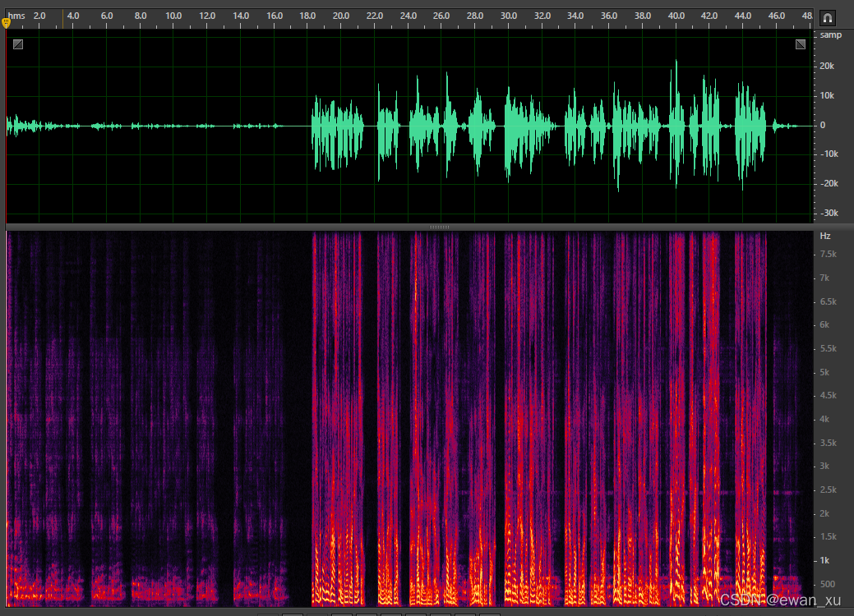
Task: Click the 3.5k mark on the frequency scale
Action: click(829, 443)
